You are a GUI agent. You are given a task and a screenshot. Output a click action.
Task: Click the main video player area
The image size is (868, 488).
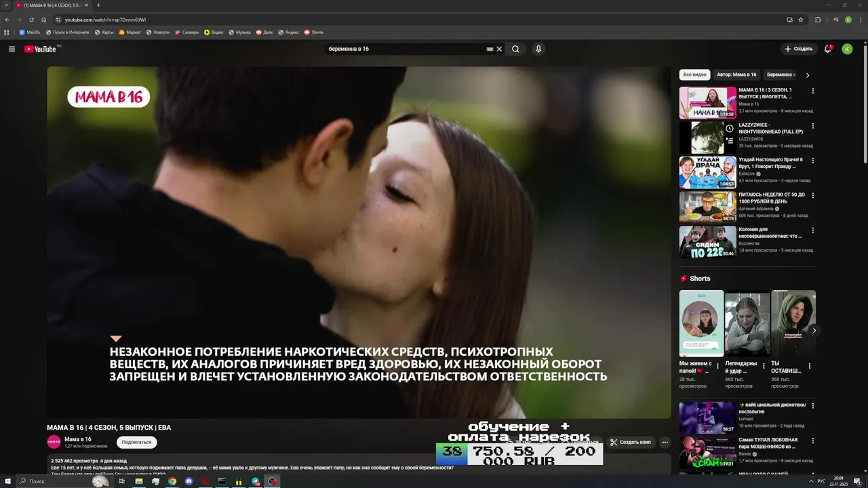coord(359,242)
